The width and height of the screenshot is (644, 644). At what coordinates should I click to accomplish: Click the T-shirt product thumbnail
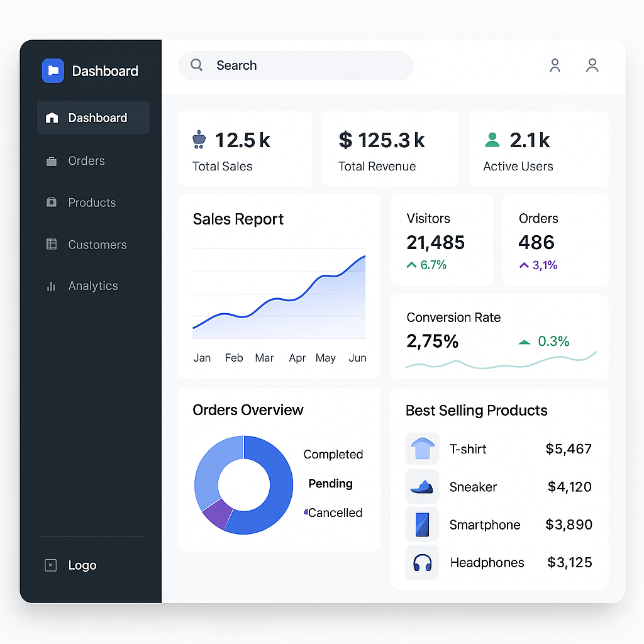pos(422,449)
